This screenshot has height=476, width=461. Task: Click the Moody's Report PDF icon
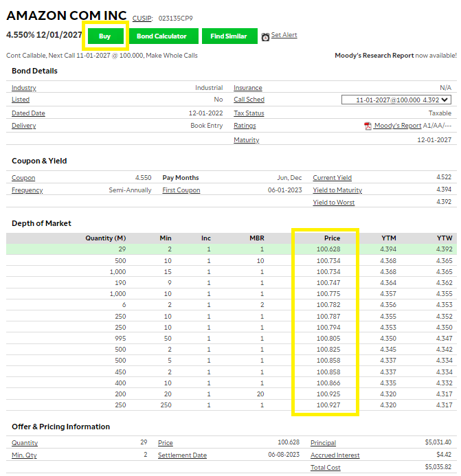[368, 126]
